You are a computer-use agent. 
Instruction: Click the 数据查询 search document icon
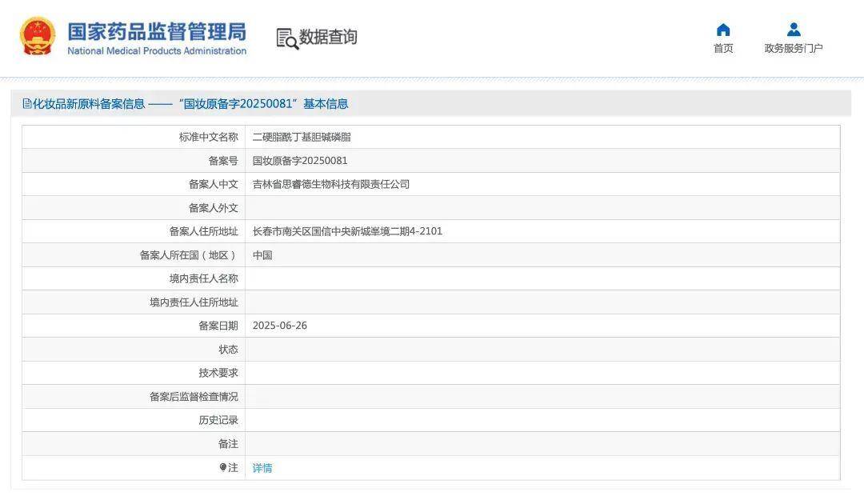tap(287, 38)
